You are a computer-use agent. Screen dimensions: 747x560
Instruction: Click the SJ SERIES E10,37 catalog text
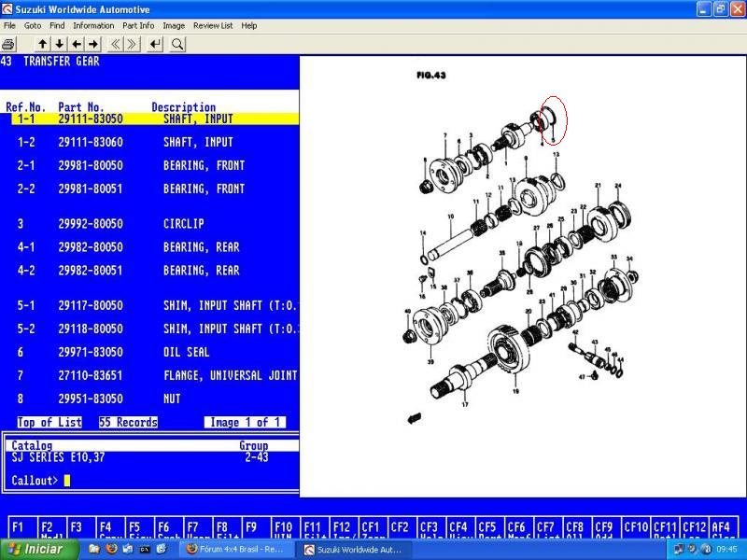pos(58,457)
